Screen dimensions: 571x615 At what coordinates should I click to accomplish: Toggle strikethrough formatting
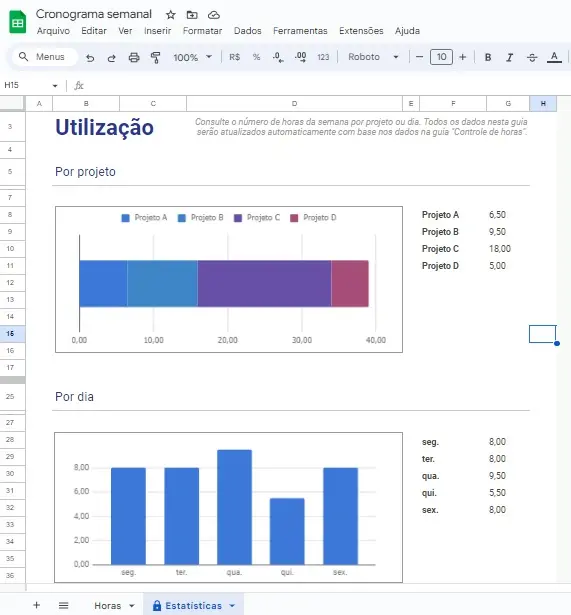coord(532,58)
